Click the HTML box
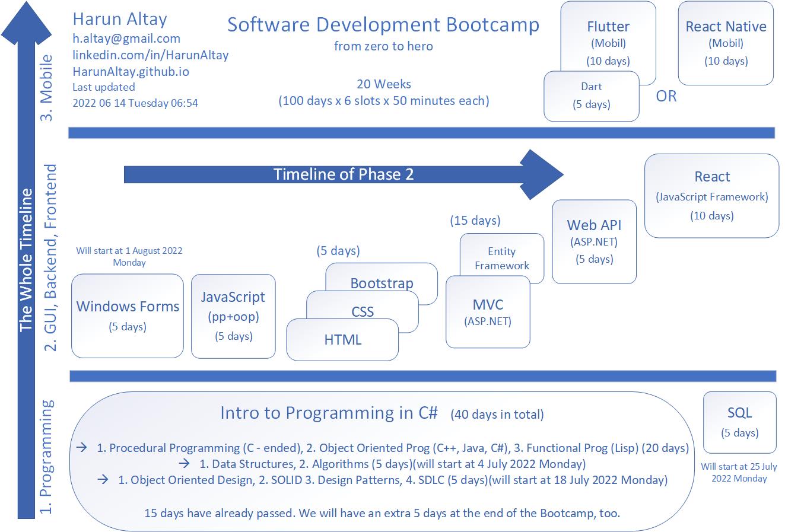 342,340
